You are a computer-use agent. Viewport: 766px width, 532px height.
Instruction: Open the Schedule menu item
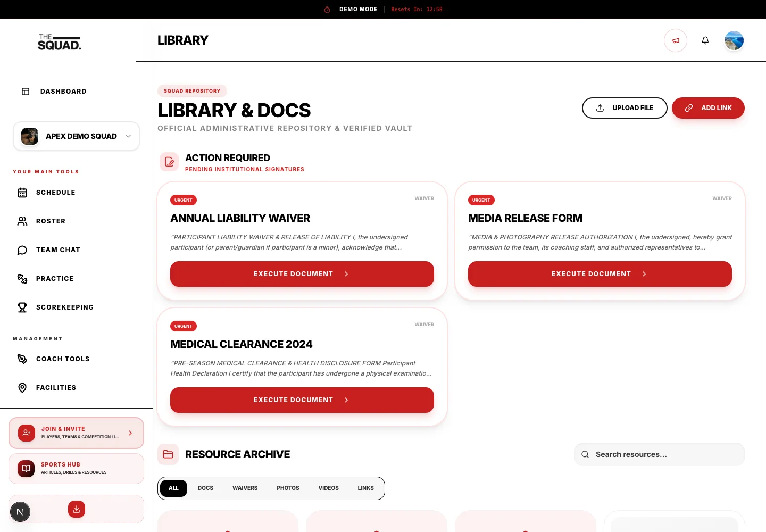point(77,193)
